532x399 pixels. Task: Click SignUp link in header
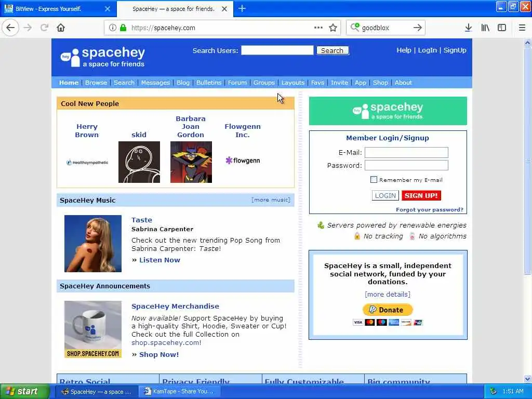coord(455,50)
